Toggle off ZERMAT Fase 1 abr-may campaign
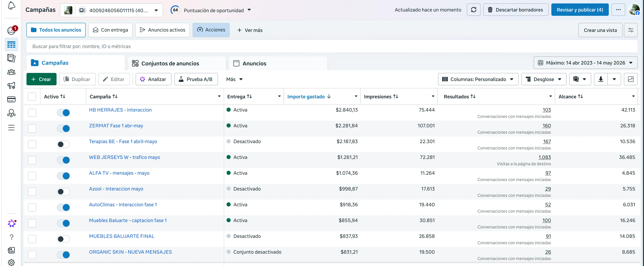The image size is (644, 266). click(63, 129)
